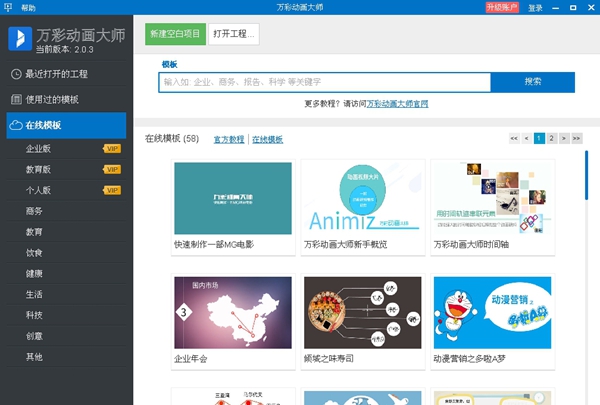Click the VIP badge next to 教育版
This screenshot has height=405, width=600.
112,169
